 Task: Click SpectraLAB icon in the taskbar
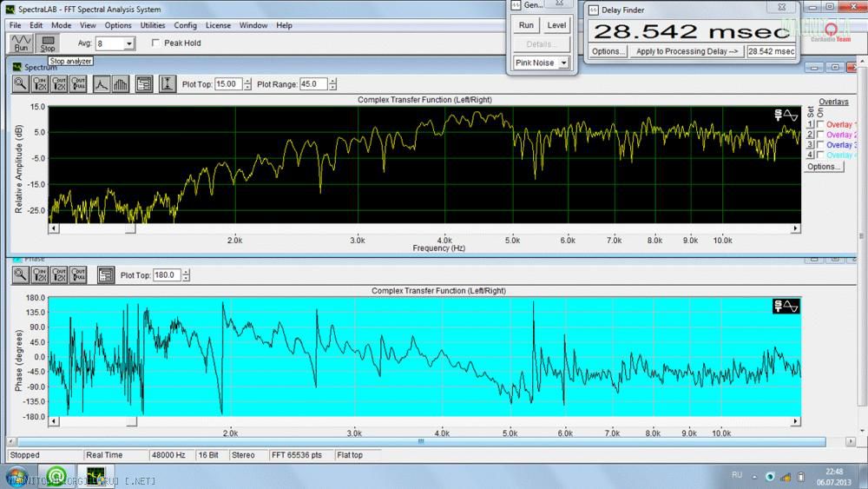point(95,476)
